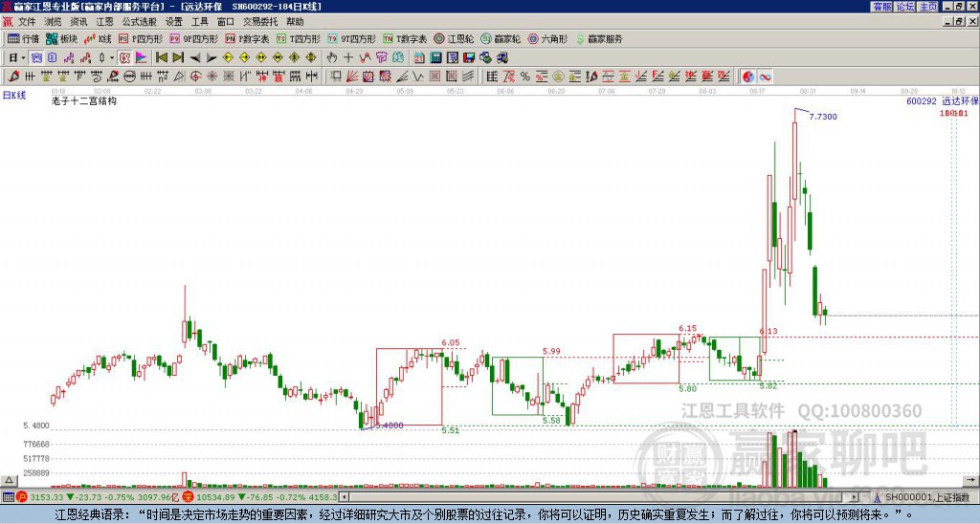The height and width of the screenshot is (524, 980).
Task: Open the 设置 menu
Action: pos(174,22)
